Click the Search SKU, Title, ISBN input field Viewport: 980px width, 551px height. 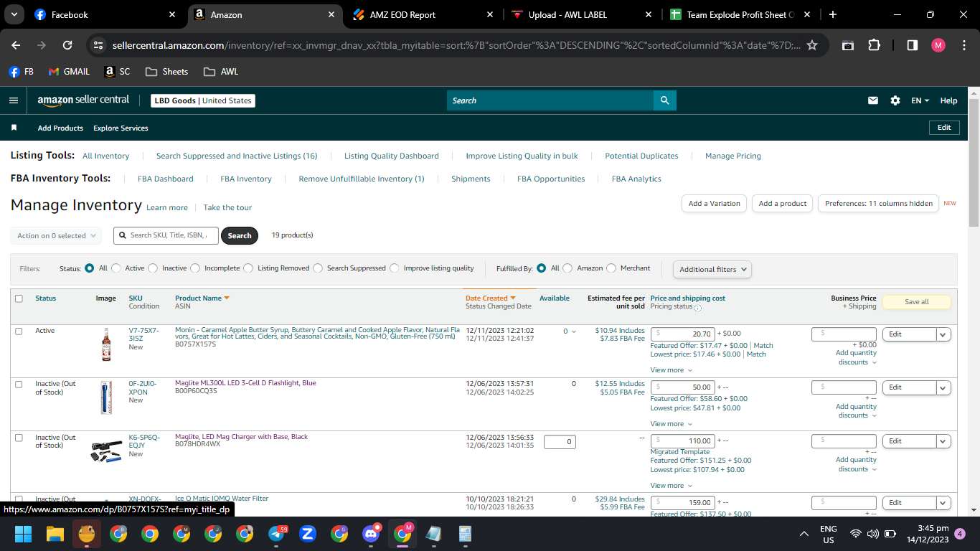(166, 235)
